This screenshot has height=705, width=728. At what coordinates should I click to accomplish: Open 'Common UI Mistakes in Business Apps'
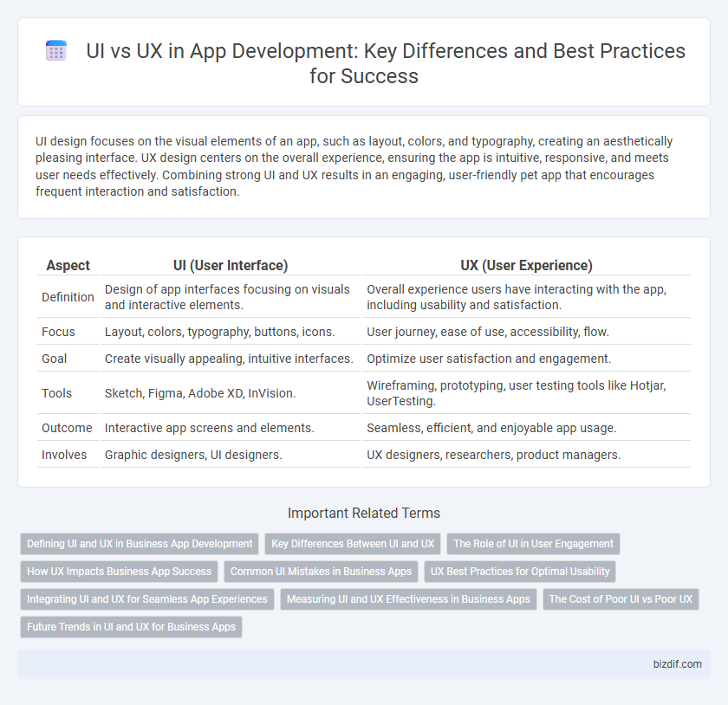321,572
